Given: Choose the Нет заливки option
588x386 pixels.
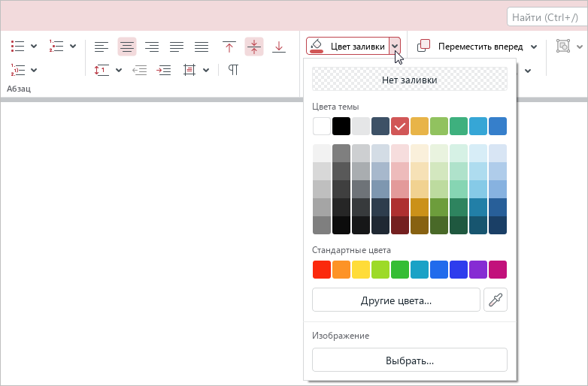Looking at the screenshot, I should coord(410,80).
